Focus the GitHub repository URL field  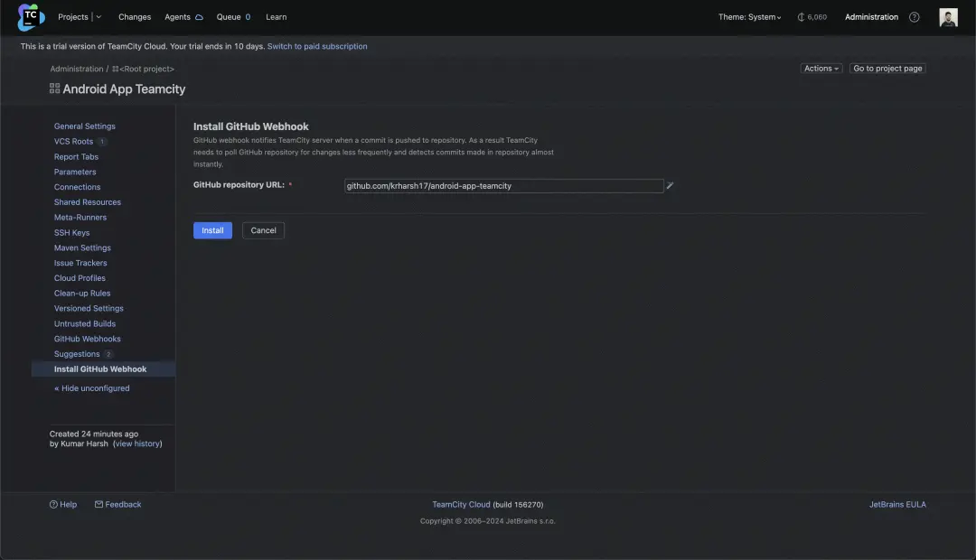click(x=504, y=186)
